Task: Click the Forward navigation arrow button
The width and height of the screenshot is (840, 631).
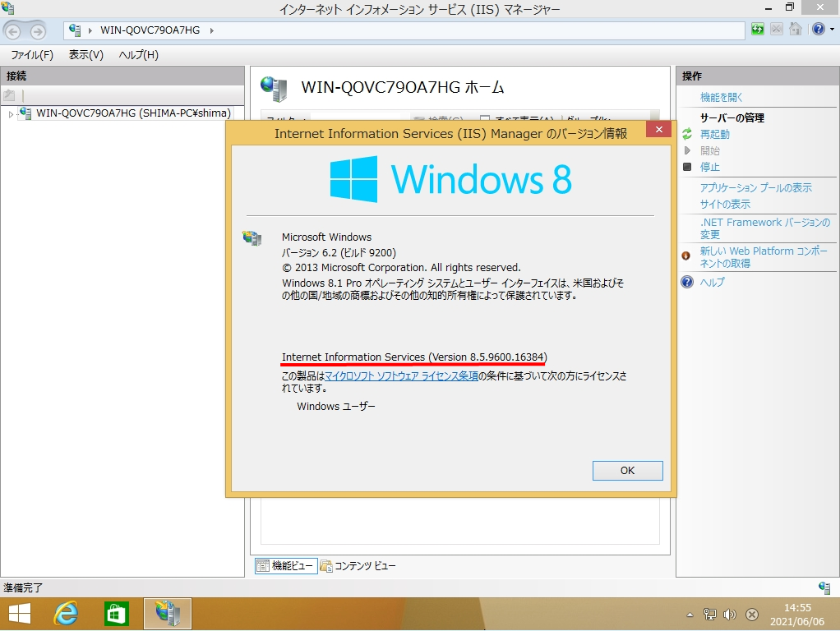Action: pos(38,31)
